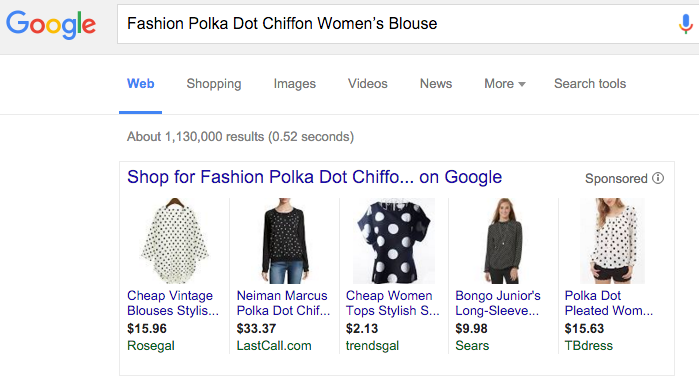Open the Sears Bongo blouse thumbnail
The image size is (699, 387).
(x=503, y=241)
